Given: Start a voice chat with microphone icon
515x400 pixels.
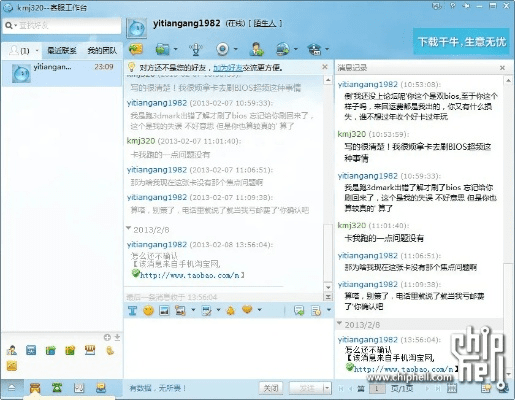Looking at the screenshot, I should pos(196,49).
